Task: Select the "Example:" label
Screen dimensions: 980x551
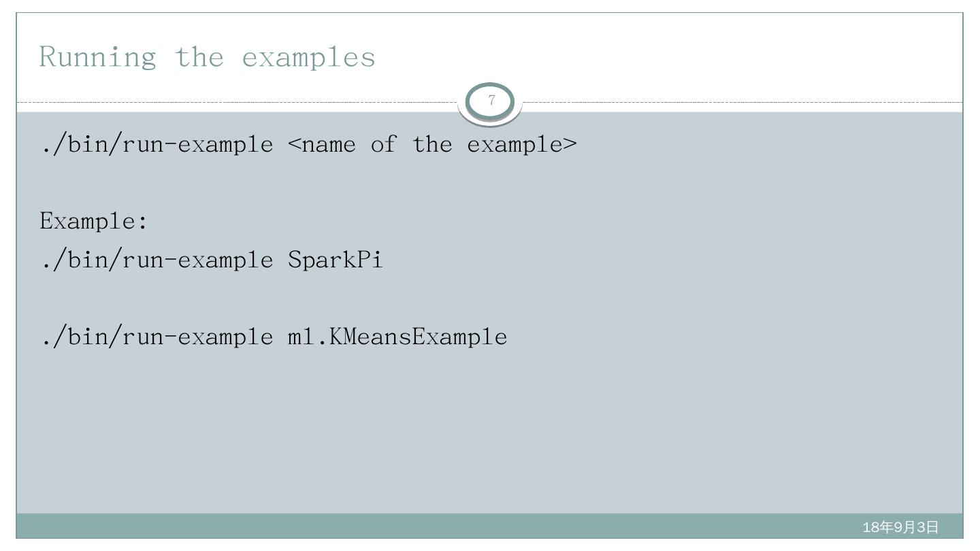Action: (93, 221)
